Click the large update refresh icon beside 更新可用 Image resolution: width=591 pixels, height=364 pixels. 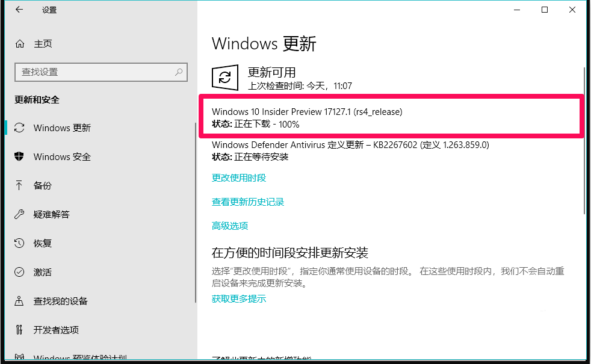(225, 78)
